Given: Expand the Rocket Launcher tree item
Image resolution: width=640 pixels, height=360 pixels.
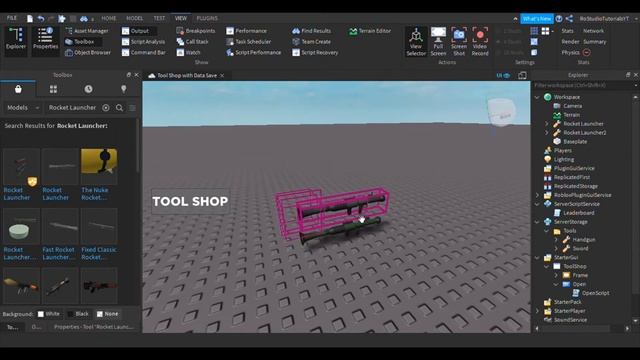Looking at the screenshot, I should (547, 124).
